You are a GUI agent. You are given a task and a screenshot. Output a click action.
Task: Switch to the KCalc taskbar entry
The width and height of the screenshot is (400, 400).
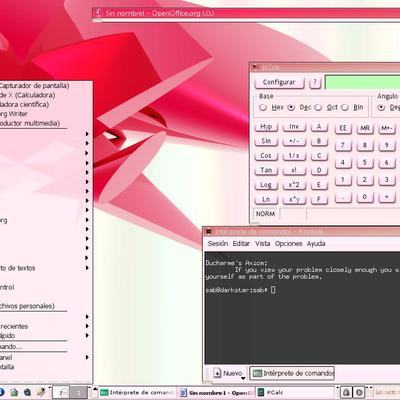[295, 393]
